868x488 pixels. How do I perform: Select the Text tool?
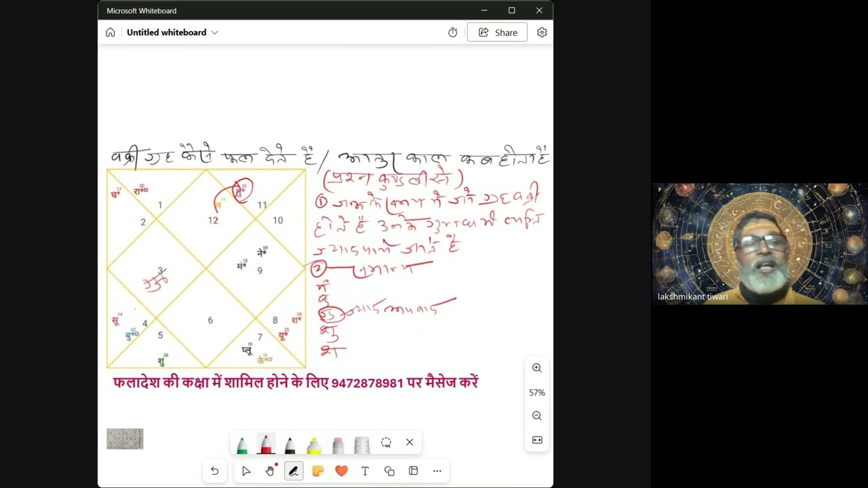365,471
